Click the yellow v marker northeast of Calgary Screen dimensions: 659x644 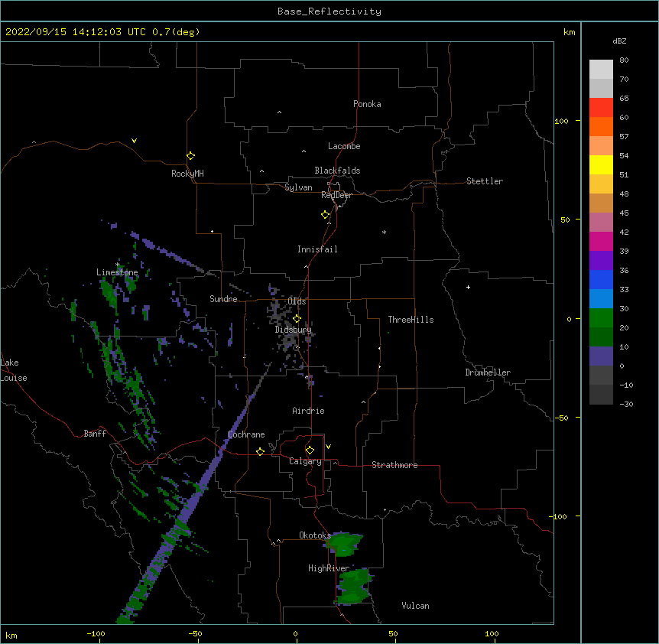[328, 447]
